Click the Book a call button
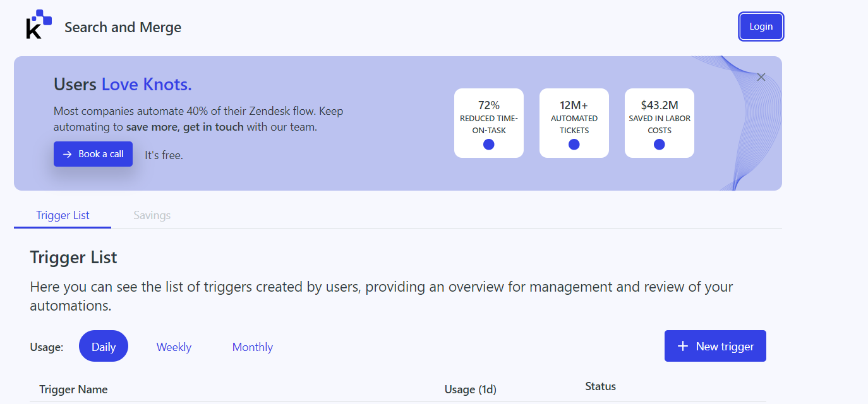 93,154
